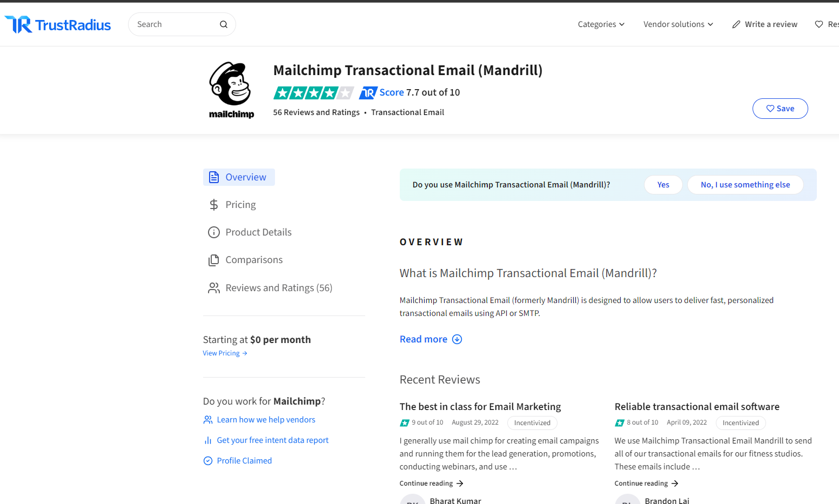Open the View Pricing link
Viewport: 839px width, 504px height.
225,353
